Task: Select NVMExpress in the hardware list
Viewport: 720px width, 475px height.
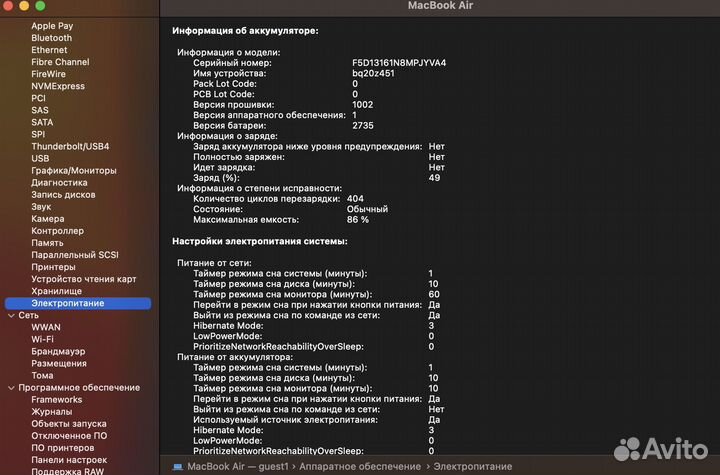Action: click(58, 86)
